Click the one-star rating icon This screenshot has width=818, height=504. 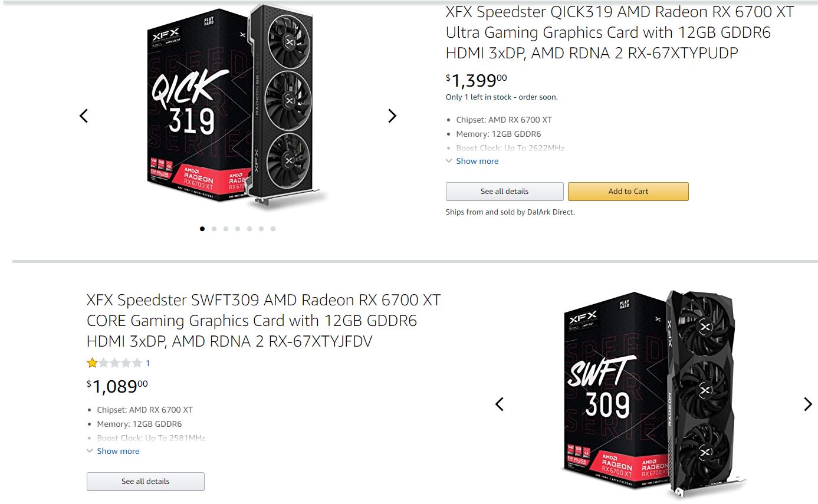(92, 363)
